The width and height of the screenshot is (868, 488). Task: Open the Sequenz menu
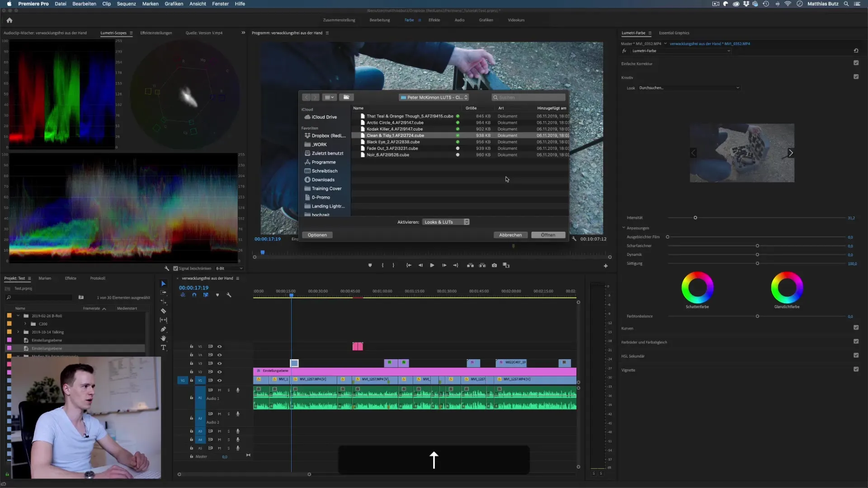tap(126, 4)
